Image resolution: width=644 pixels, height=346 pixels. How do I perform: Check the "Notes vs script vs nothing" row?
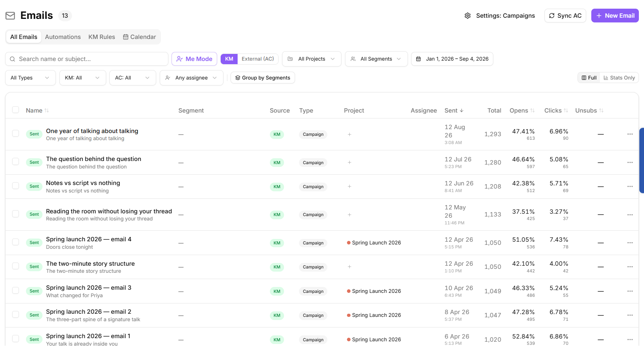(16, 186)
